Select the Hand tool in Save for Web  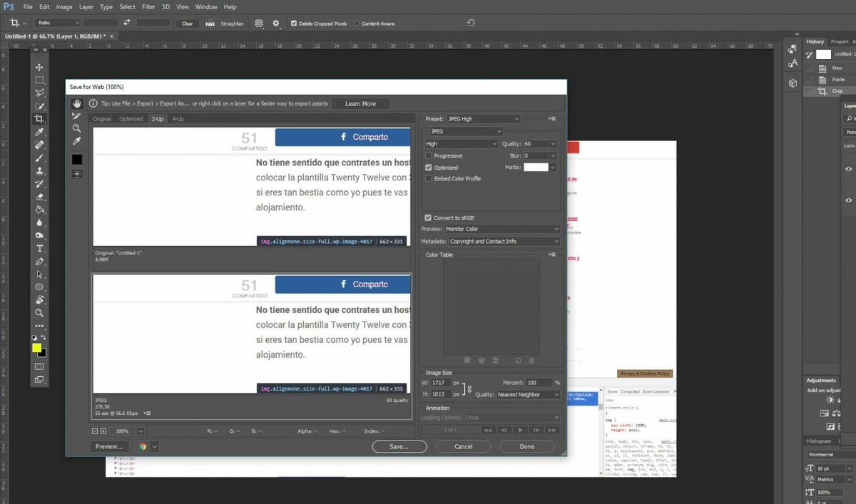(76, 104)
